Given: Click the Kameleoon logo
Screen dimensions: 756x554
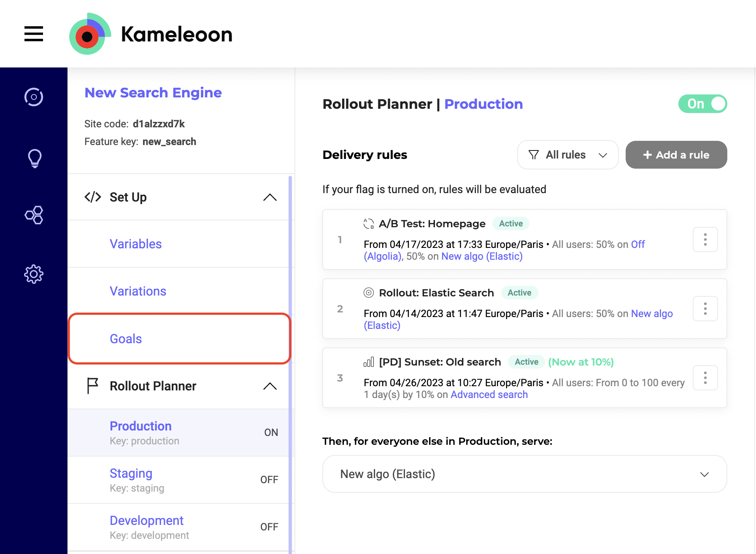Looking at the screenshot, I should (151, 34).
